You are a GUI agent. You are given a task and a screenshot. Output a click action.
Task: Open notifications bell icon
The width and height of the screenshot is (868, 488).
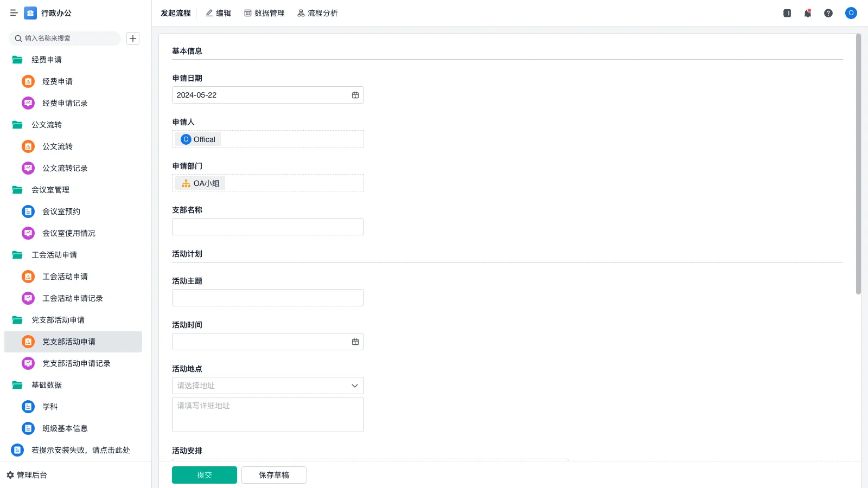[808, 13]
